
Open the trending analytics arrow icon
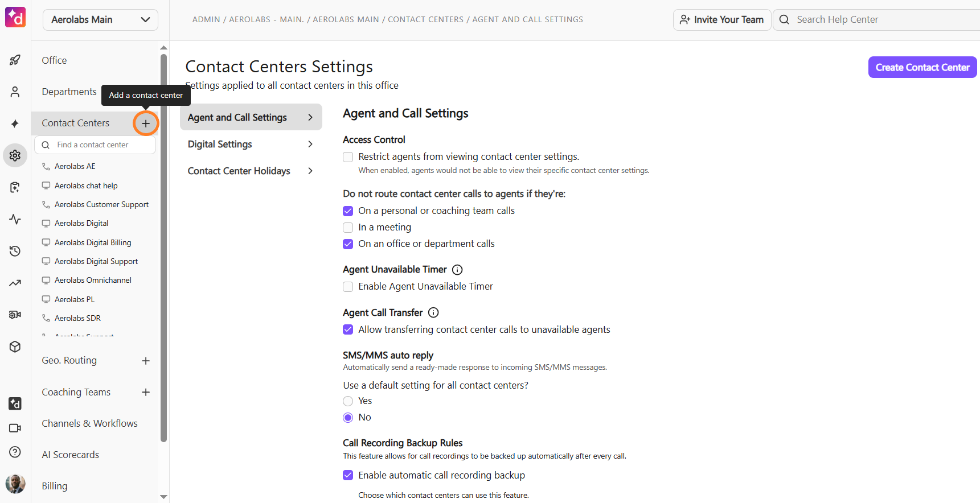pyautogui.click(x=15, y=283)
